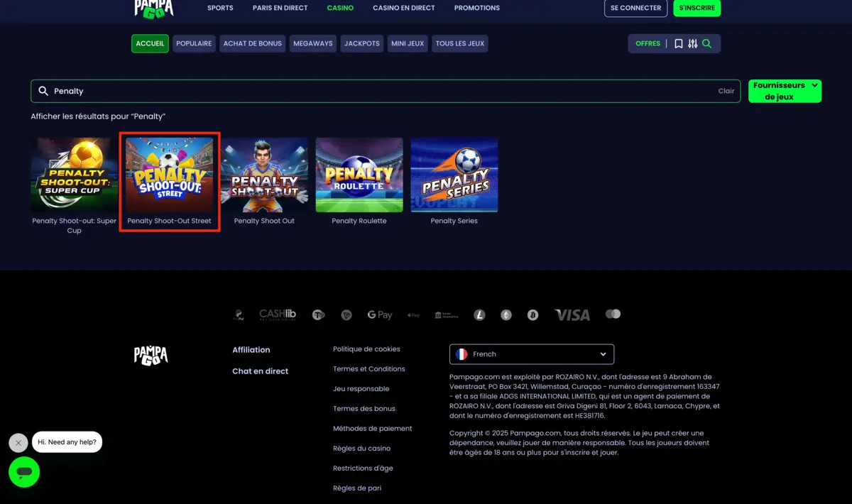This screenshot has height=504, width=852.
Task: Open the PROMOTIONS menu item
Action: pos(477,8)
